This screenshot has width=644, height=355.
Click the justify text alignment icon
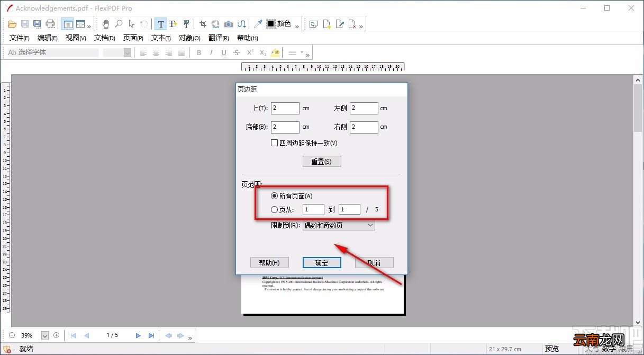[182, 52]
